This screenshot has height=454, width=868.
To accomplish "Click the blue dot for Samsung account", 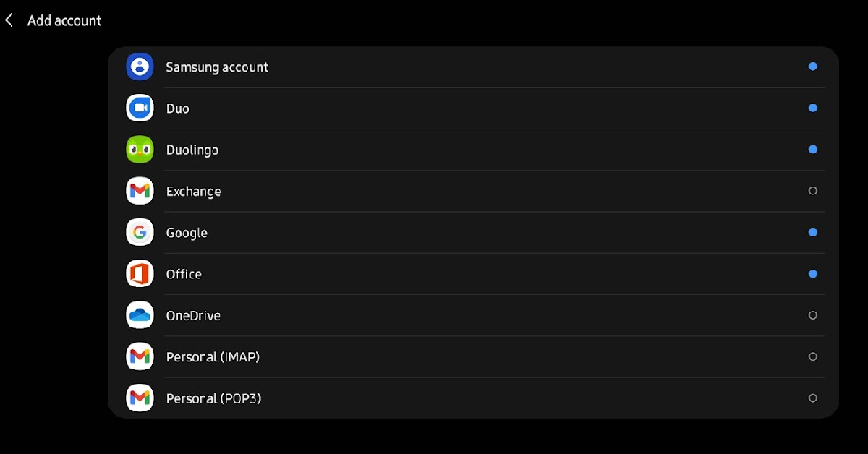I will click(812, 67).
